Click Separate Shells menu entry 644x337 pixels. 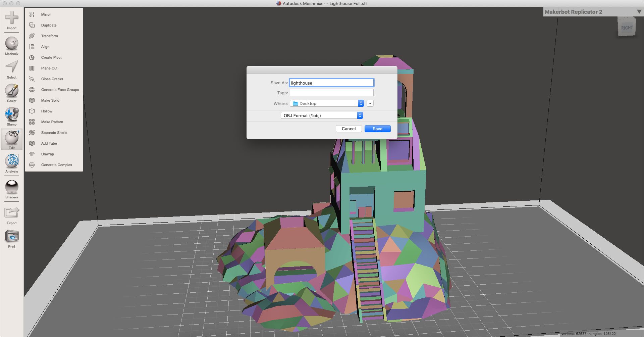coord(54,133)
